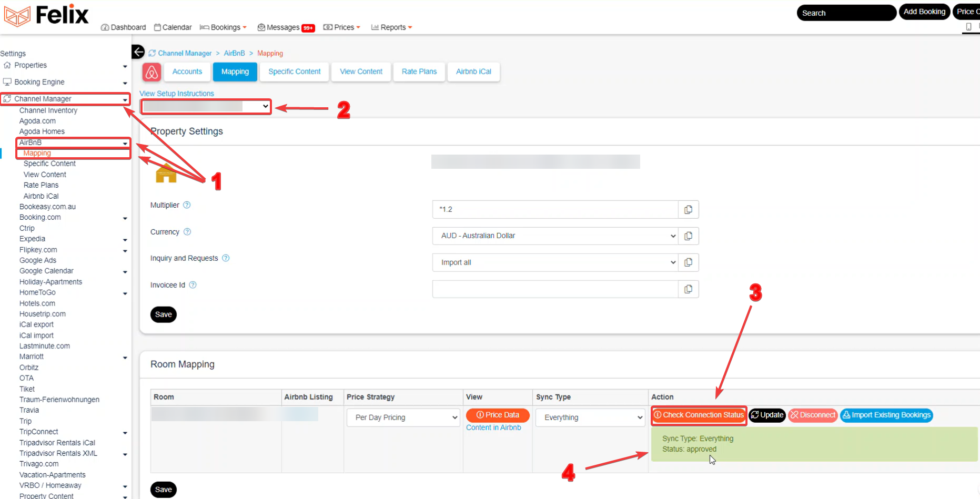980x499 pixels.
Task: Open the Rate Plans tab
Action: [419, 72]
